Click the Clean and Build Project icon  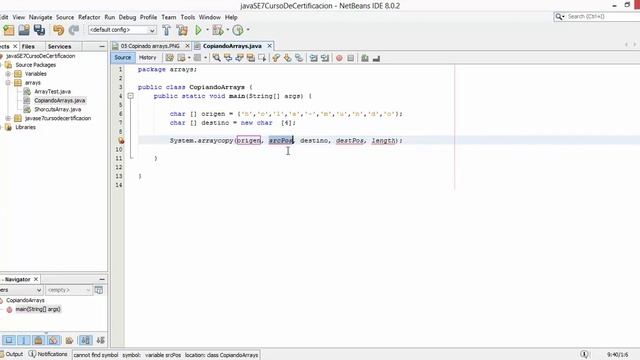click(182, 30)
